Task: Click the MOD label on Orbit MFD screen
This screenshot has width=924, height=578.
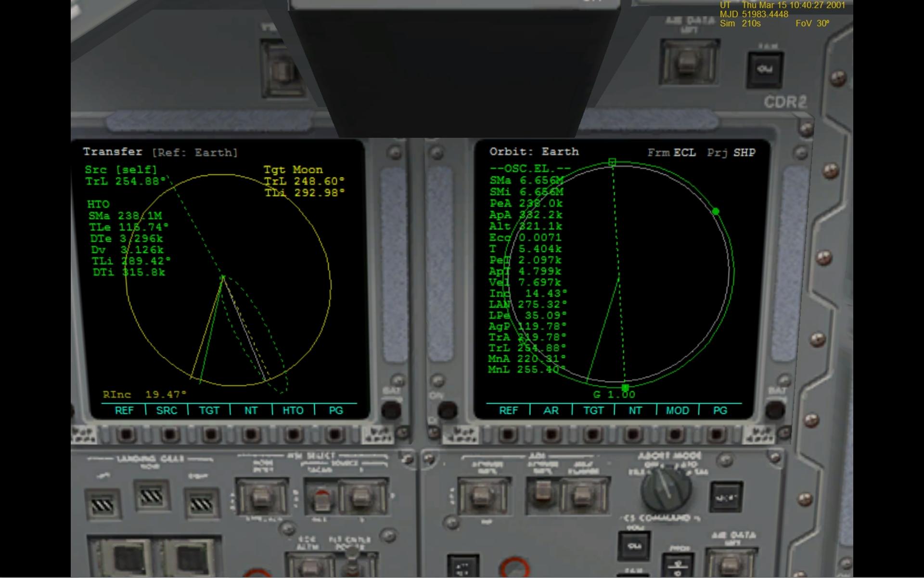Action: (677, 410)
